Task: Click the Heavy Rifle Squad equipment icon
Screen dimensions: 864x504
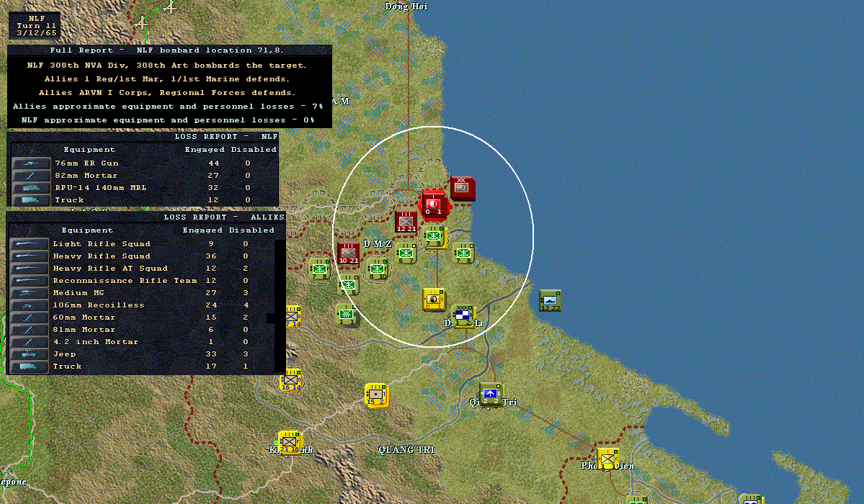Action: [30, 256]
